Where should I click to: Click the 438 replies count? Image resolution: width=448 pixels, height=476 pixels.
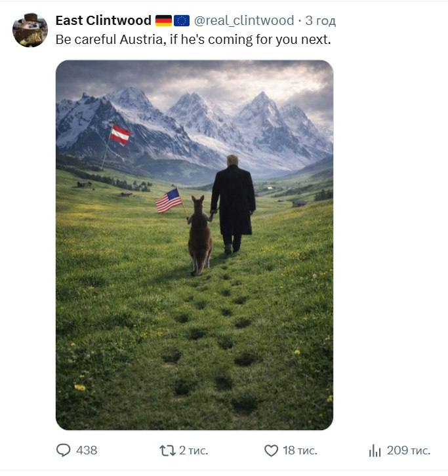coord(87,450)
